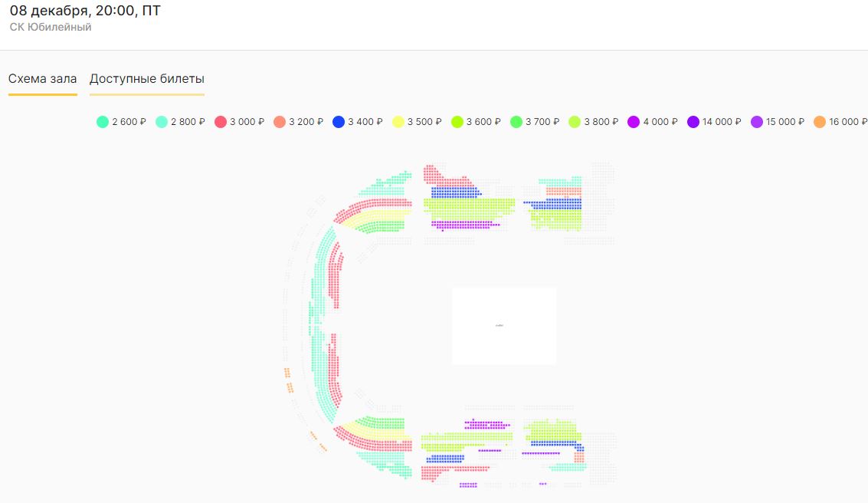The height and width of the screenshot is (503, 868).
Task: Choose the 3 000 ₽ red legend dot
Action: [x=221, y=122]
